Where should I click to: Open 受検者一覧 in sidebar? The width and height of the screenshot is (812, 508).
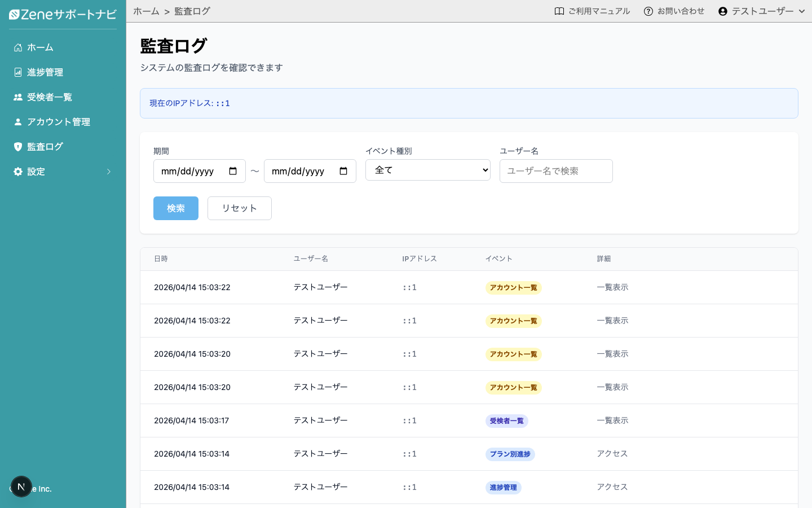63,97
